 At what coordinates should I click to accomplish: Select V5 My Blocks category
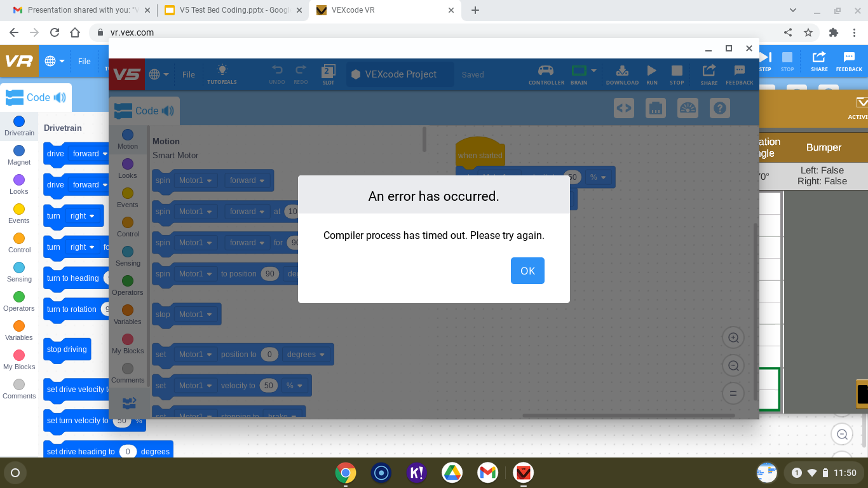pyautogui.click(x=128, y=344)
